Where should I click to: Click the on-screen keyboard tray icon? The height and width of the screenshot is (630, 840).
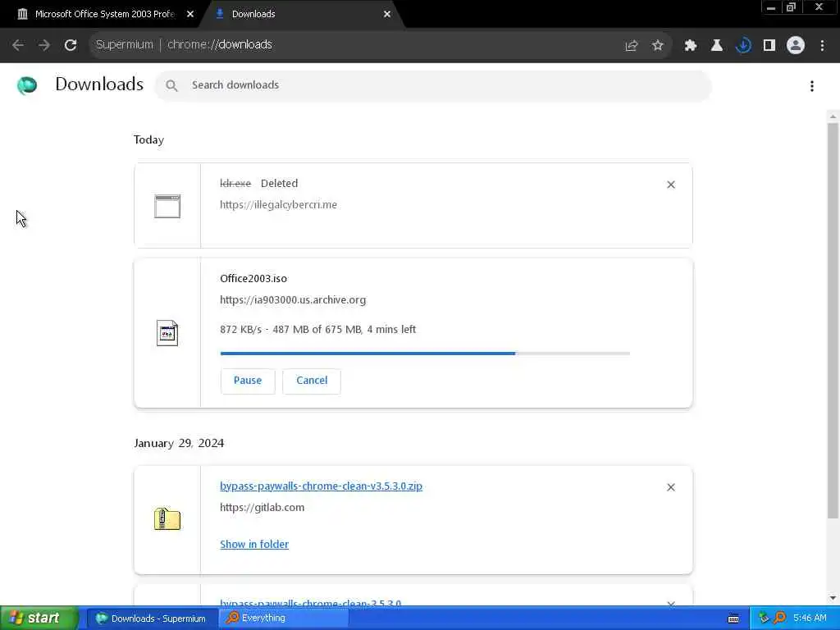733,619
